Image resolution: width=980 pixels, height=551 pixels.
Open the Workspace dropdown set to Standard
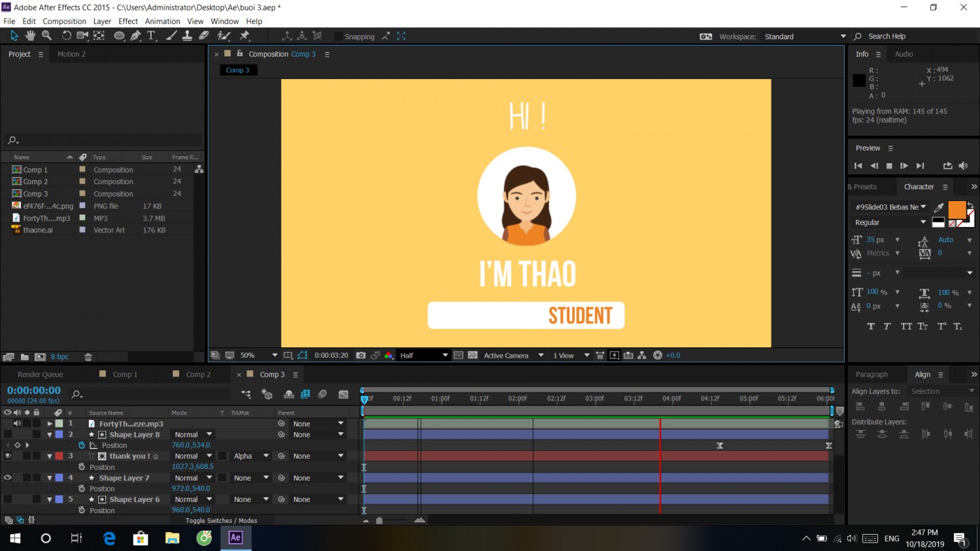pyautogui.click(x=805, y=37)
